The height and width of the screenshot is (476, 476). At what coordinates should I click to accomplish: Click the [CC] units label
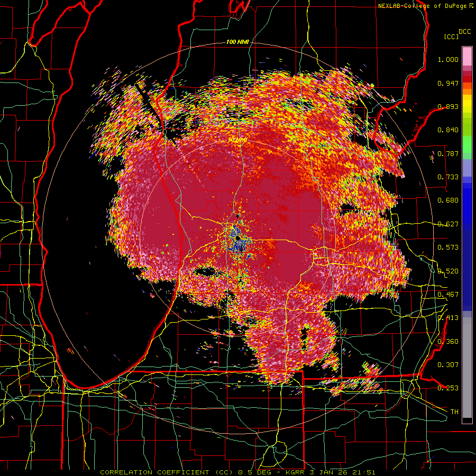[451, 36]
